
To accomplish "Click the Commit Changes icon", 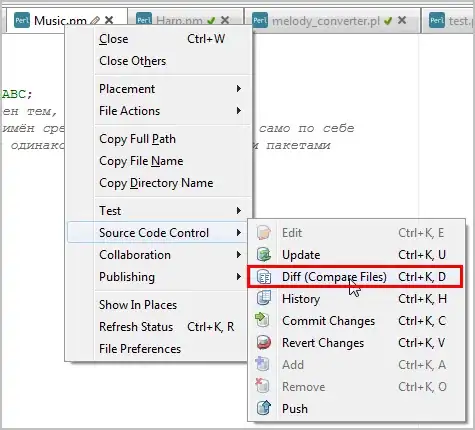I will point(263,320).
